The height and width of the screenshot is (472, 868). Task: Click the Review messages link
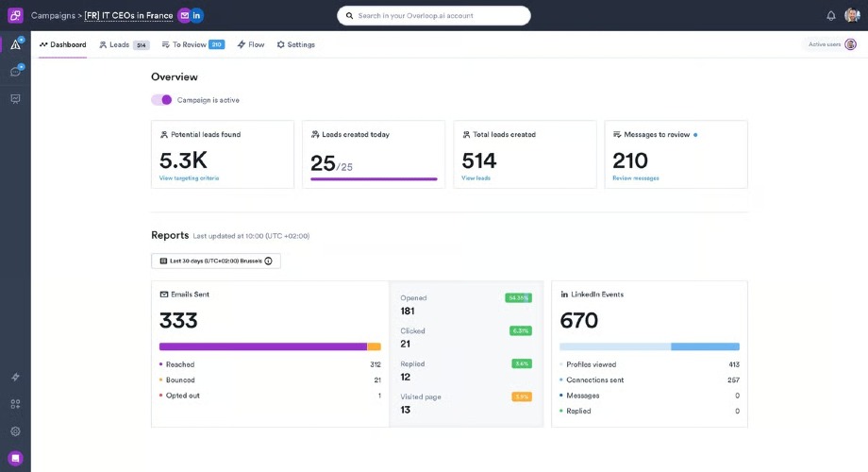click(x=636, y=178)
